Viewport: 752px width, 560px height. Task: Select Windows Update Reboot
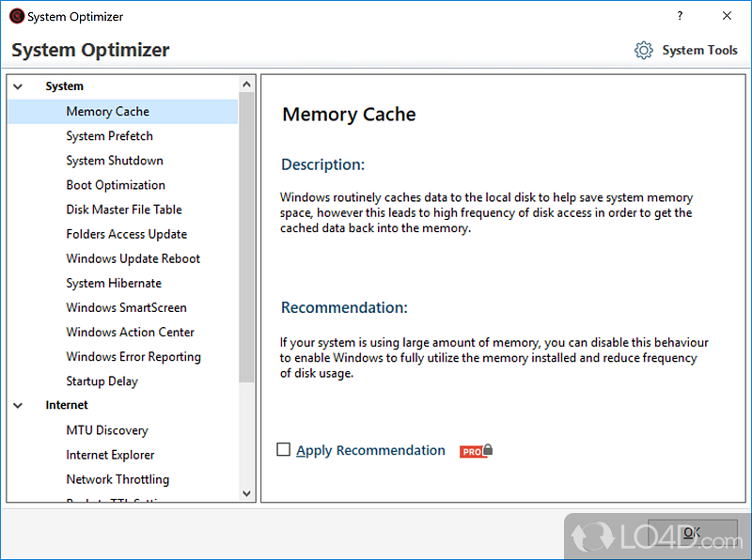click(x=133, y=258)
